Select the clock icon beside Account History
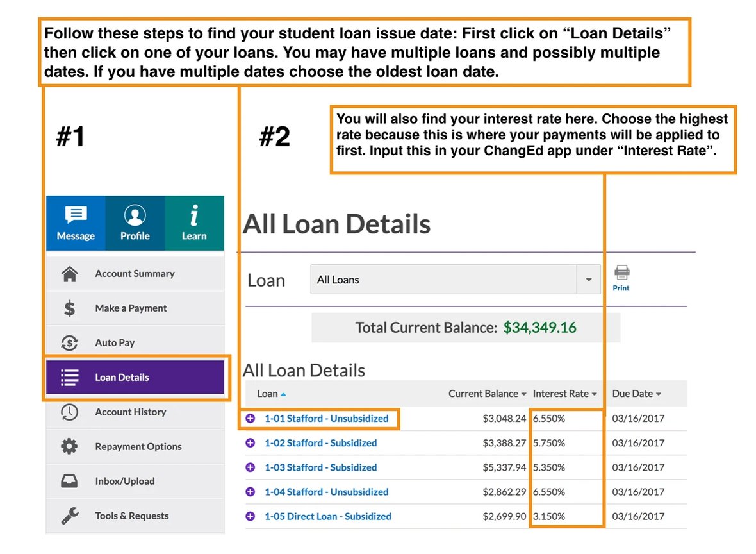This screenshot has height=554, width=756. click(70, 412)
